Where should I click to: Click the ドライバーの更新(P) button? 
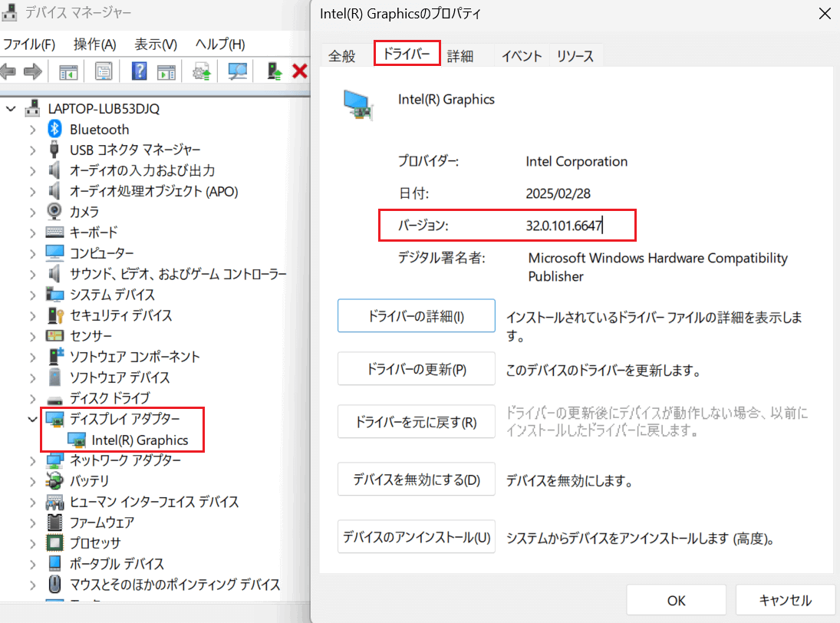tap(417, 369)
